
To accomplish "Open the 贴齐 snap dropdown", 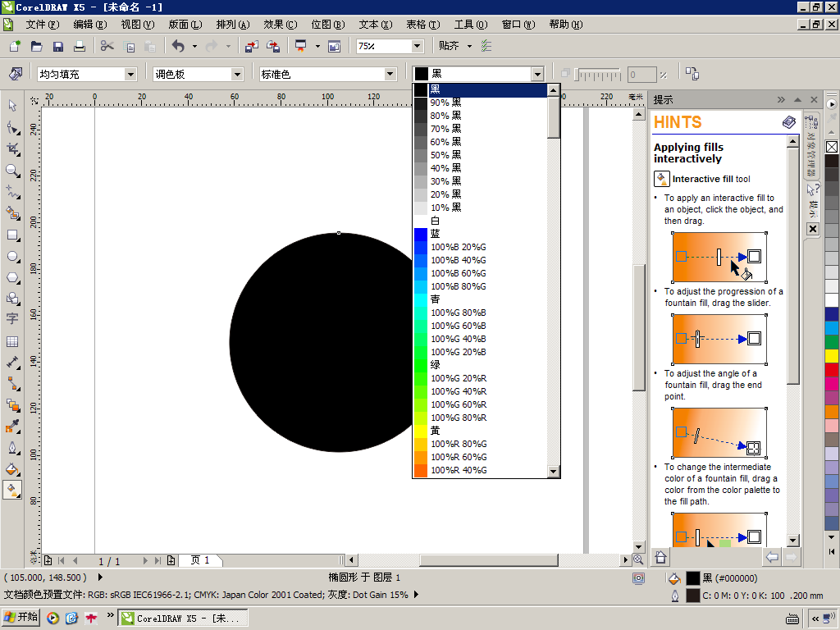I will [470, 46].
